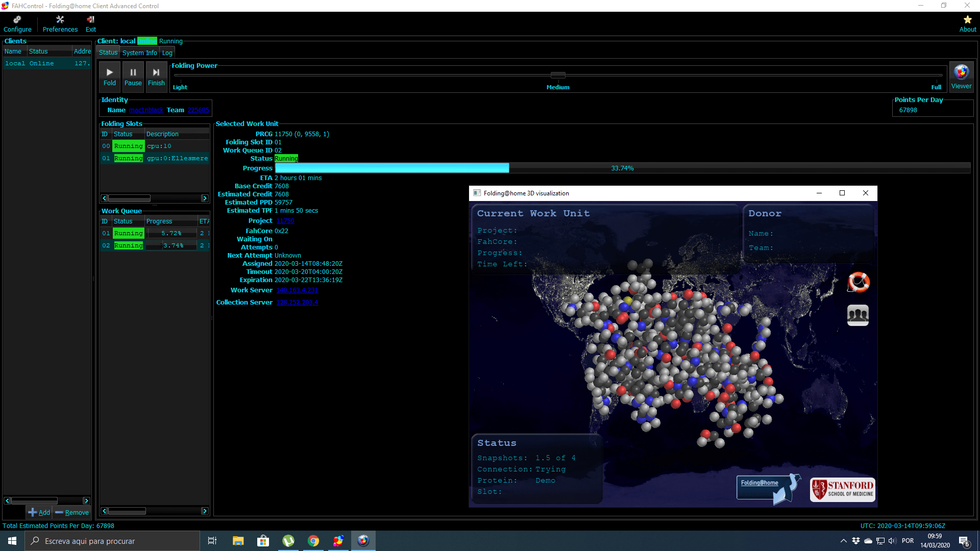Open the Configure toolbar item
The width and height of the screenshot is (980, 551).
coord(17,24)
